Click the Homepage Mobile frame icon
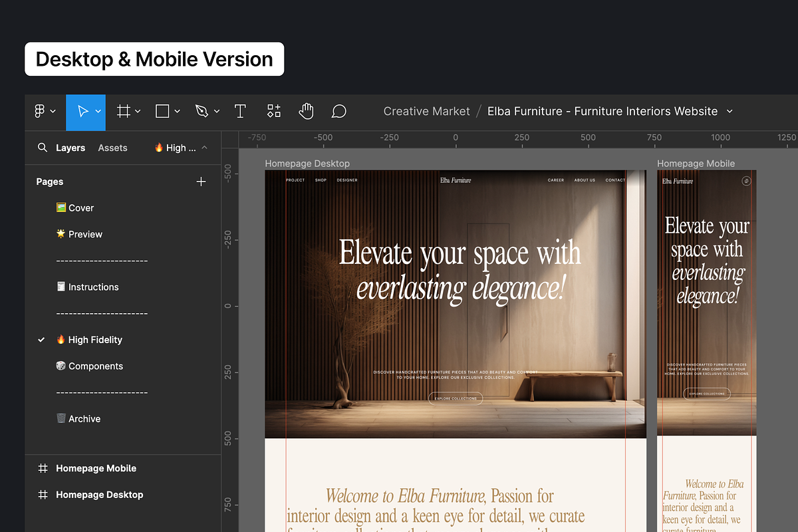798x532 pixels. point(43,468)
